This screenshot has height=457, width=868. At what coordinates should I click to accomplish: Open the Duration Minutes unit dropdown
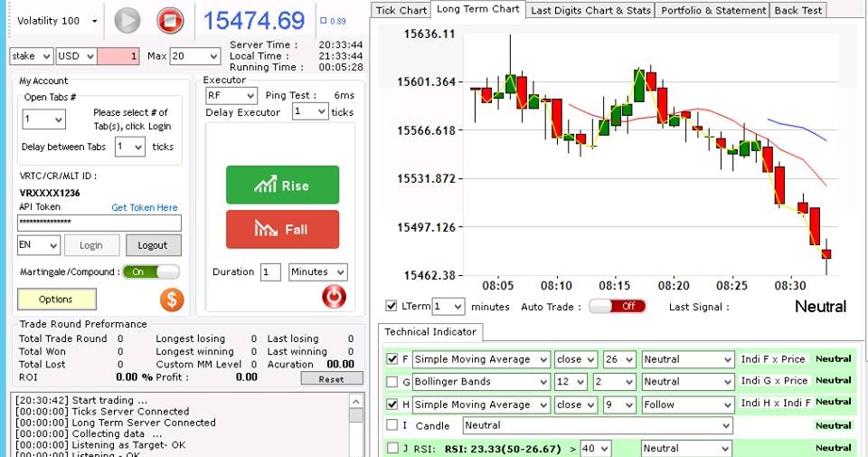click(318, 272)
